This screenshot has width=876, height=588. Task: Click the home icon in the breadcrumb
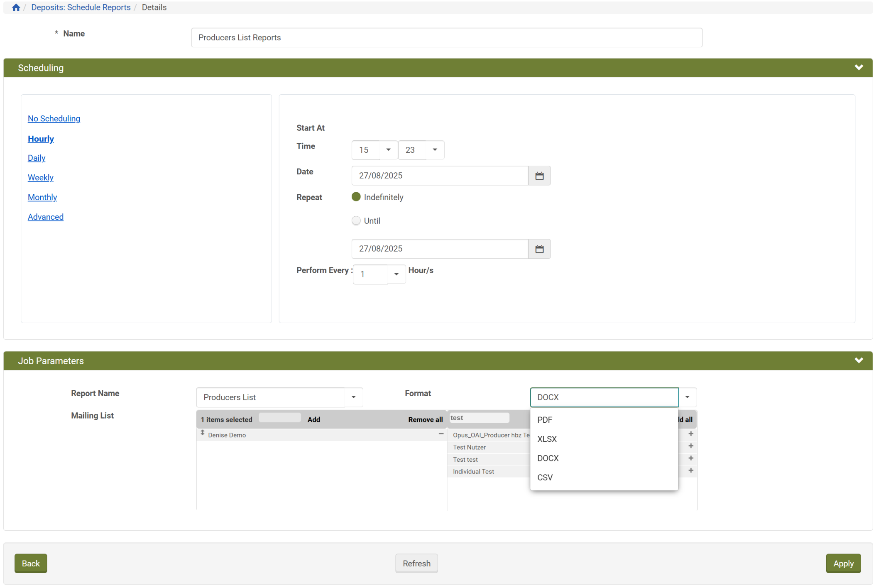click(x=16, y=7)
